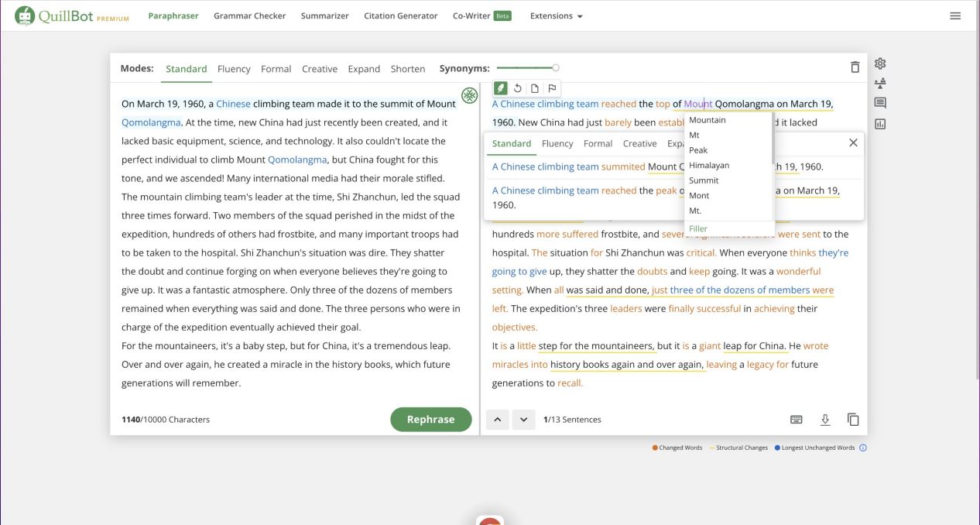Choose the synonym "Peak"
Viewport: 980px width, 525px height.
(698, 150)
